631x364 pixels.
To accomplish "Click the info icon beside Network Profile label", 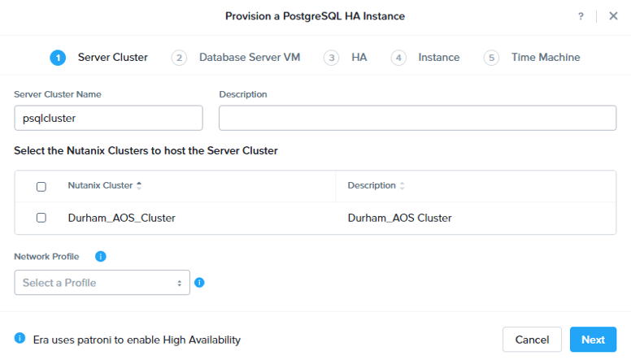I will pos(101,257).
